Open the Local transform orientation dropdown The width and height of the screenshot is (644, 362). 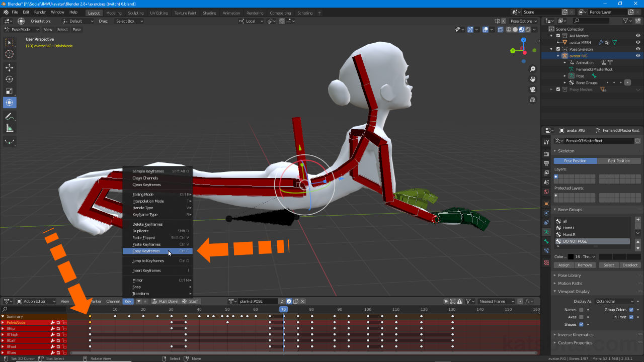tap(251, 21)
